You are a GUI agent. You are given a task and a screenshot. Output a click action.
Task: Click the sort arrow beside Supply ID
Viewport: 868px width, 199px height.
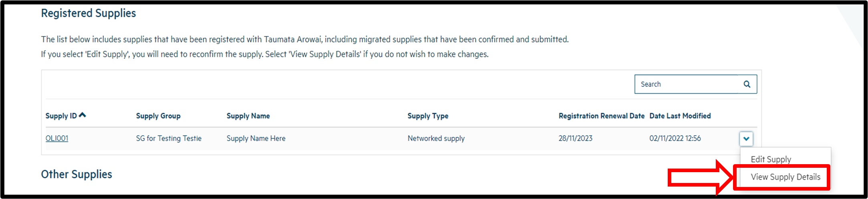click(83, 115)
